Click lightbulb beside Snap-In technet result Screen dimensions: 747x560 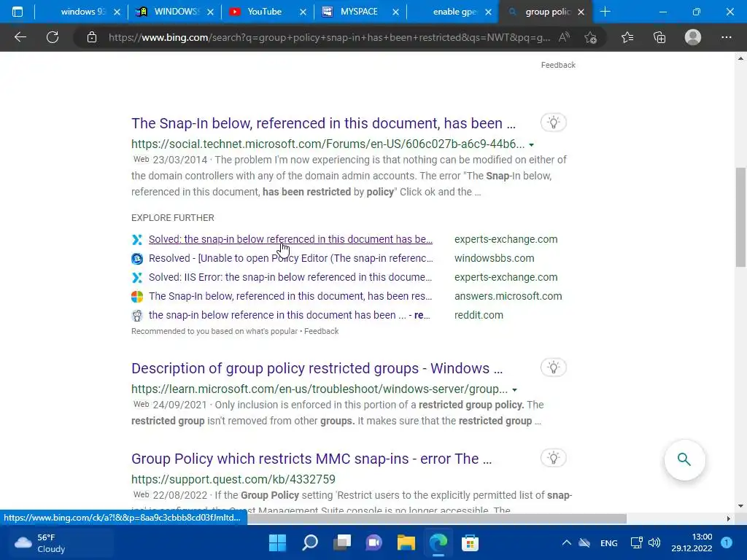(x=553, y=122)
